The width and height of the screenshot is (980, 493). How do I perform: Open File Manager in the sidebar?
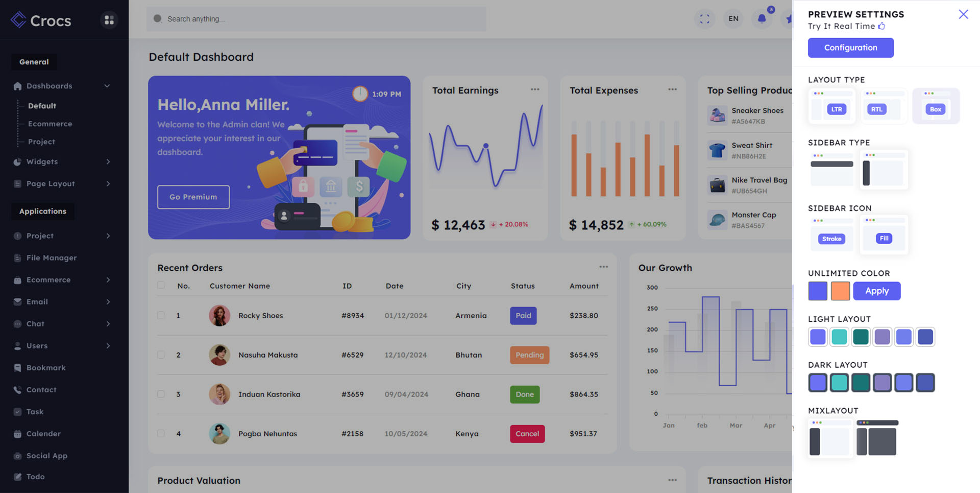pos(52,257)
